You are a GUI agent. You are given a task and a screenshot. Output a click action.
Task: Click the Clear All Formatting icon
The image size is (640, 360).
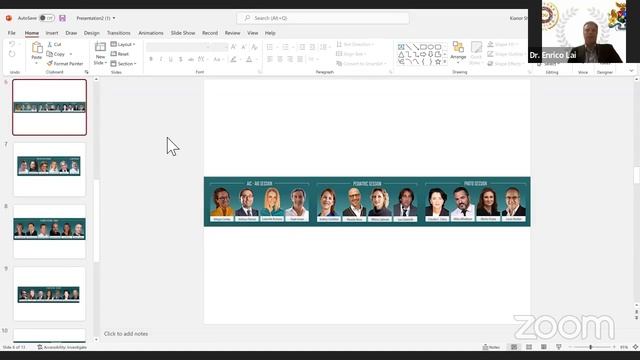254,47
